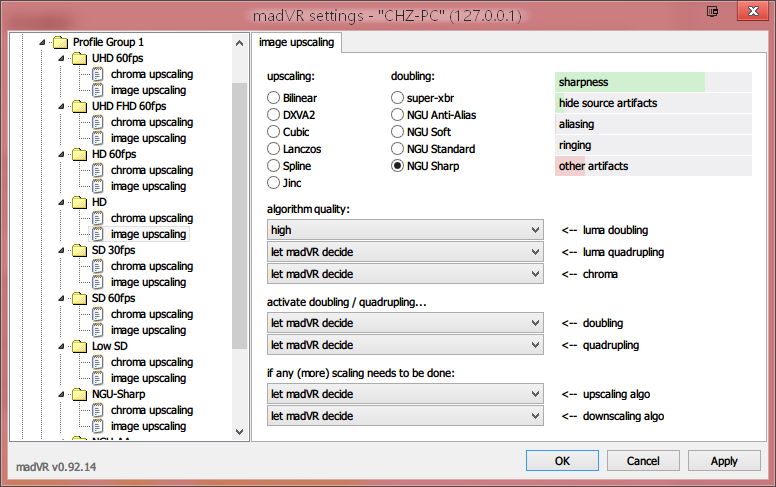
Task: Click the OK button
Action: (562, 461)
